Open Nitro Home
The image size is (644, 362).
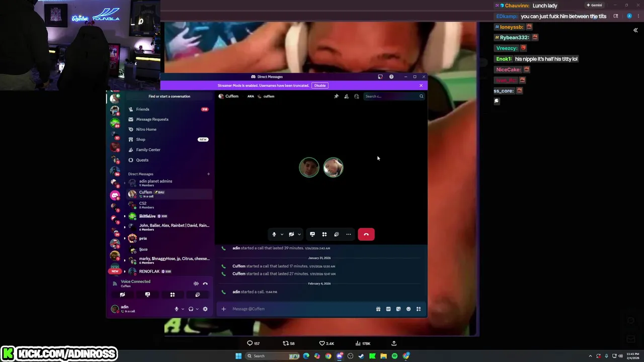(x=169, y=129)
